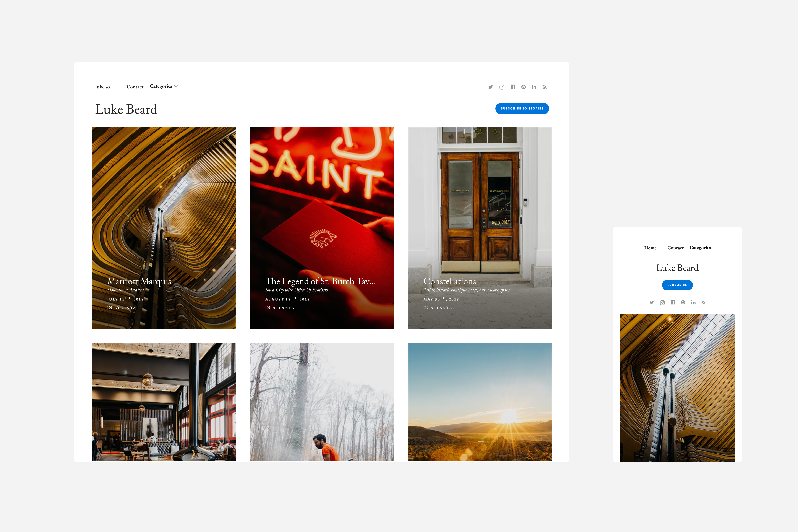Viewport: 798px width, 532px height.
Task: Open The Legend of St. Burch Tavern story
Action: coord(322,228)
